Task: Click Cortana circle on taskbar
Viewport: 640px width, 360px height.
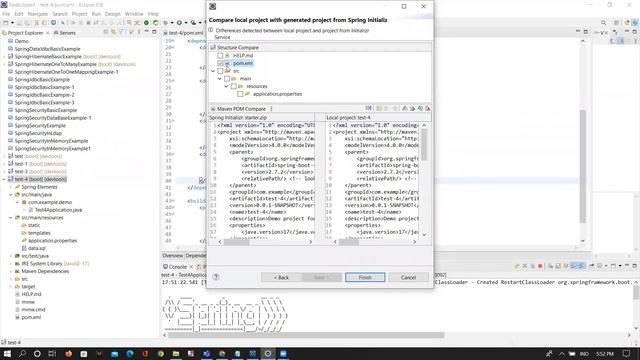Action: 37,353
